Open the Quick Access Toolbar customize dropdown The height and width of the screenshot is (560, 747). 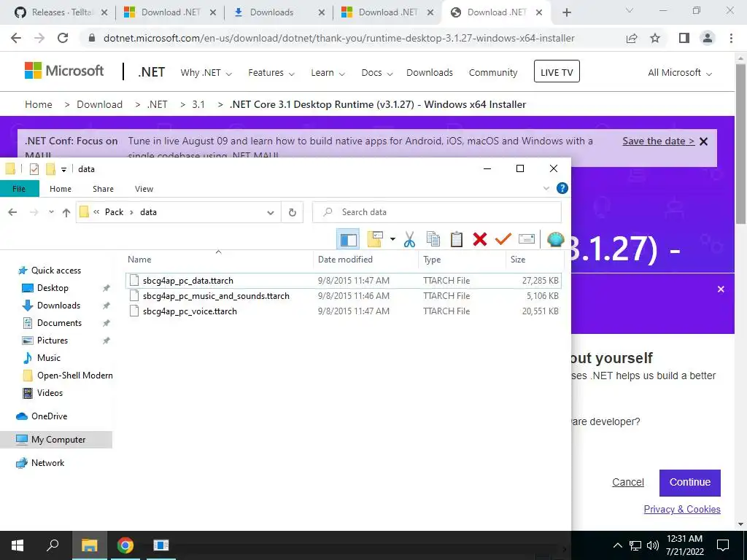64,169
